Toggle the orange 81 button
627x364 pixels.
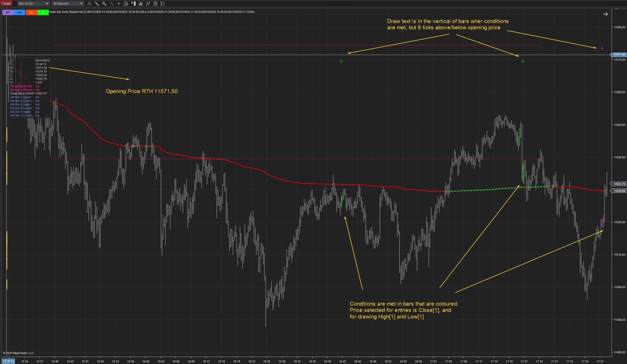click(31, 12)
